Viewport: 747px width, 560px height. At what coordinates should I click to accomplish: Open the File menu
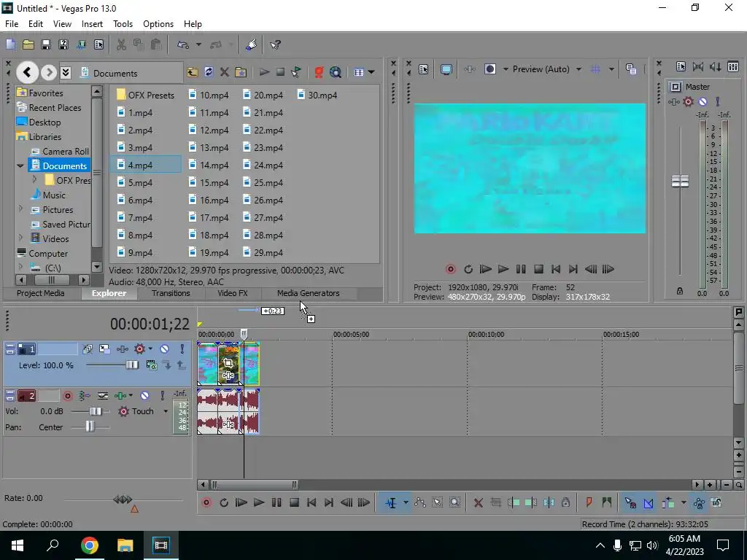pos(12,24)
